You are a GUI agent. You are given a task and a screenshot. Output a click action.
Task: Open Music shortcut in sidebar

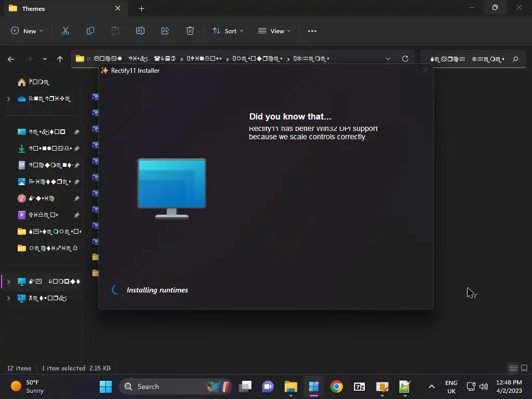click(36, 198)
